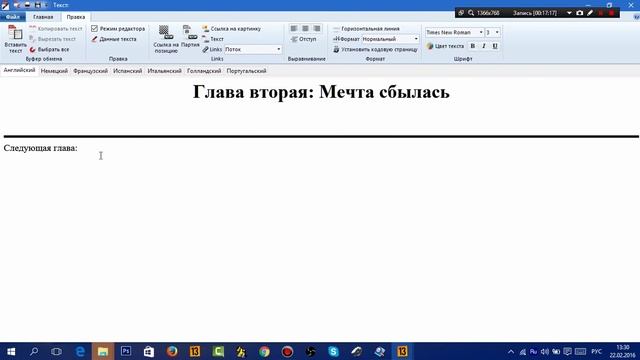
Task: Click the recorder pencil draw icon
Action: tap(590, 13)
